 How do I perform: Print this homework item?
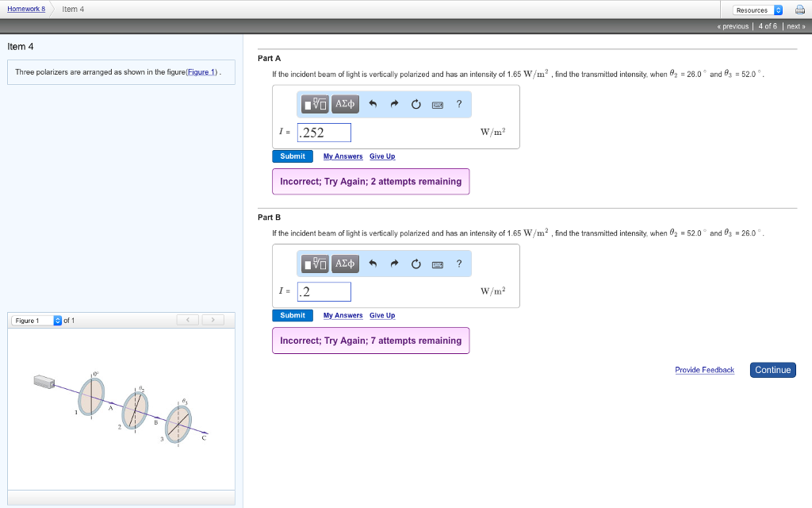800,10
